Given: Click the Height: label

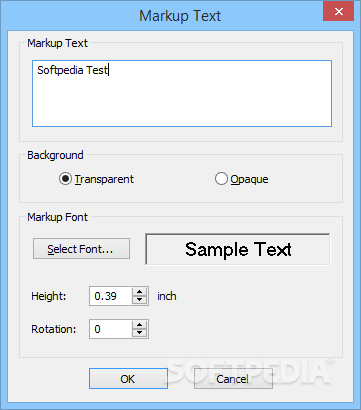Looking at the screenshot, I should 49,296.
